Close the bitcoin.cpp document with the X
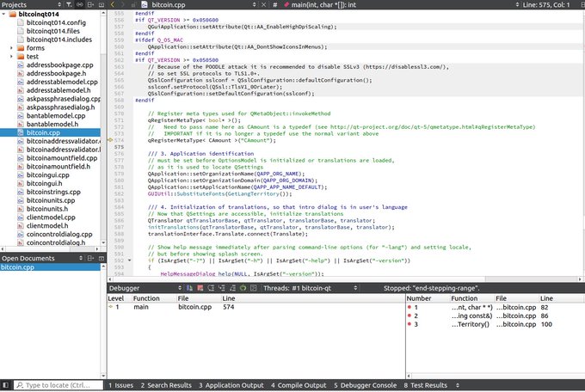This screenshot has height=392, width=585. (263, 4)
